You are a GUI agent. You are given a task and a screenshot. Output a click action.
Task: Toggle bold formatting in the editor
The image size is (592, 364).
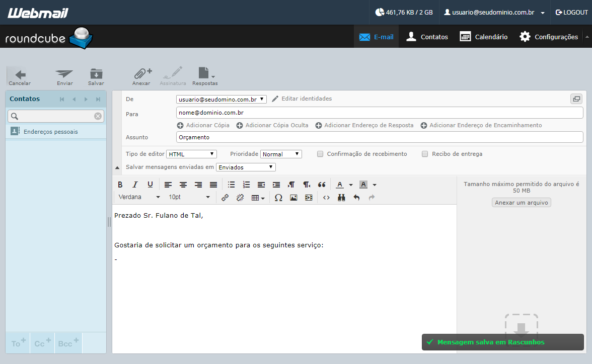[120, 185]
